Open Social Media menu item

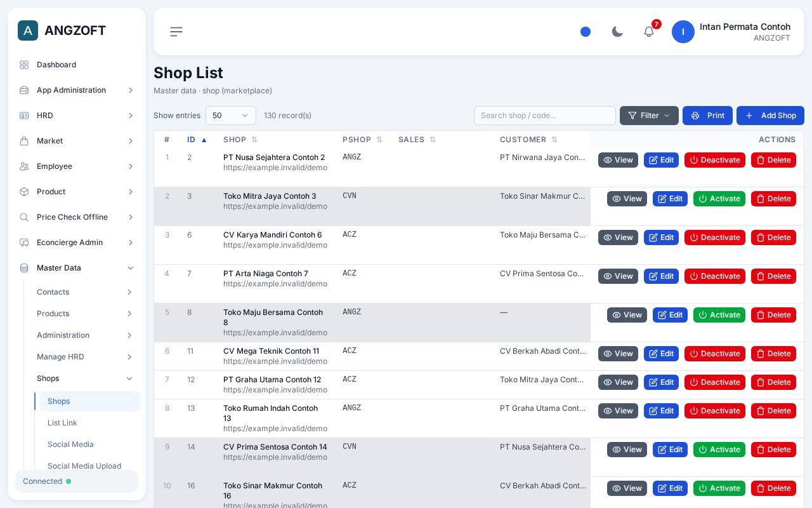(x=90, y=444)
